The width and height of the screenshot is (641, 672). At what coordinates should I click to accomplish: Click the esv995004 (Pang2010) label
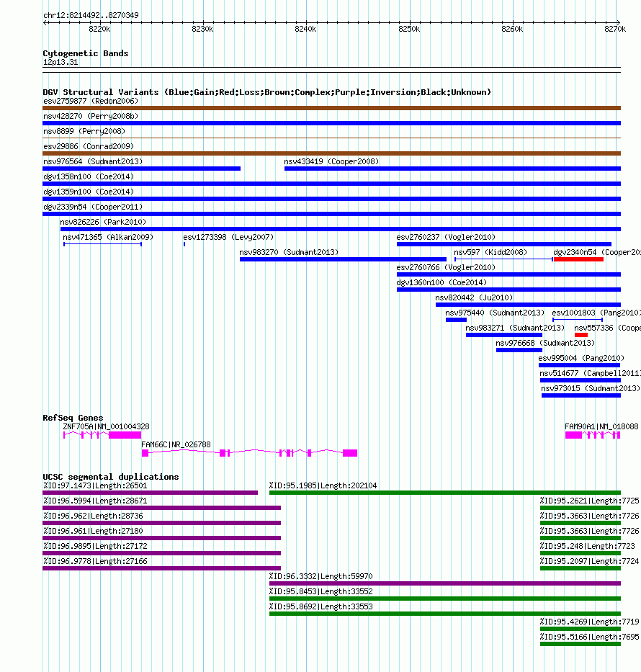click(581, 358)
